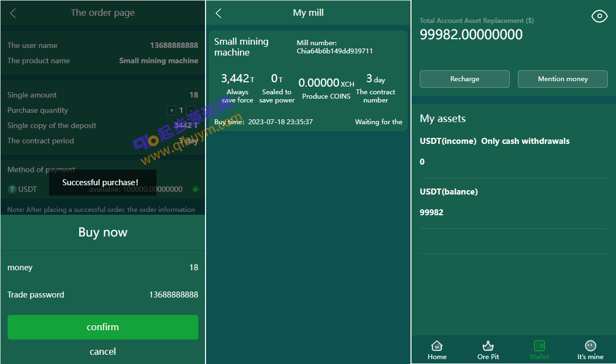Screen dimensions: 616x364
Task: Cancel the purchase dialog
Action: pos(102,351)
